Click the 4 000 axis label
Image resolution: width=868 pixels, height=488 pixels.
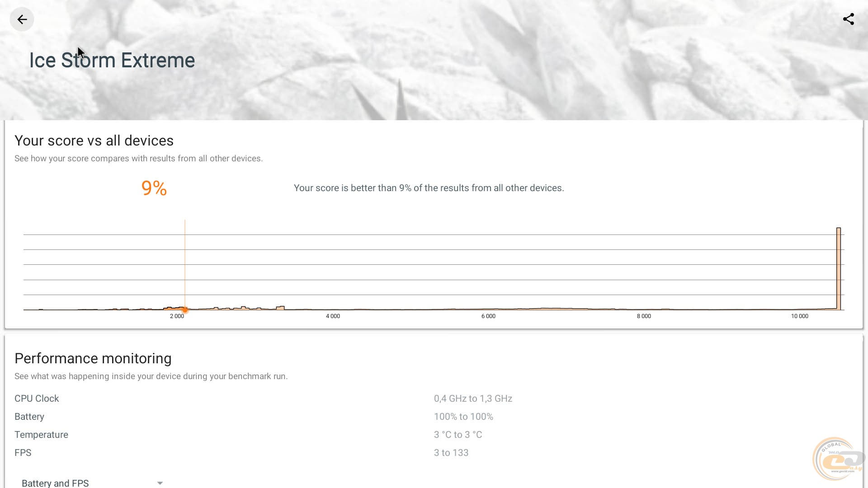333,316
